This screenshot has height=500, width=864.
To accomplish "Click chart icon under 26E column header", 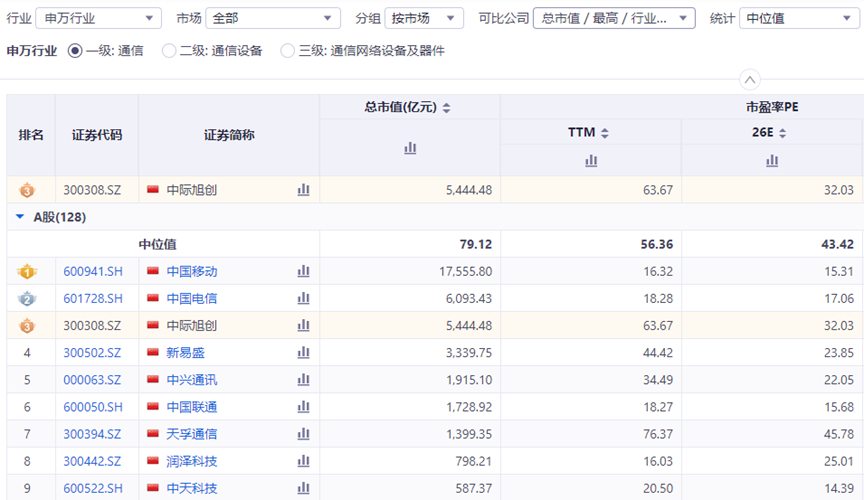I will pos(772,160).
